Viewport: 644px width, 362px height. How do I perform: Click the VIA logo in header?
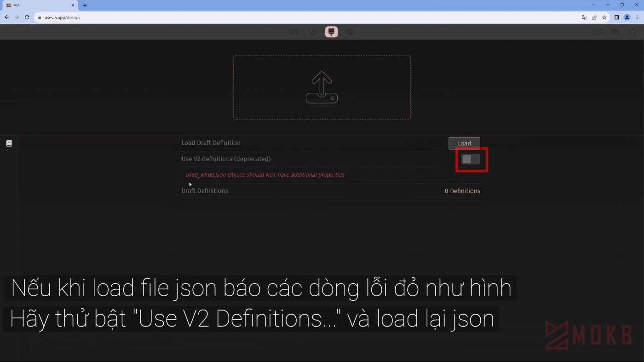coord(597,32)
